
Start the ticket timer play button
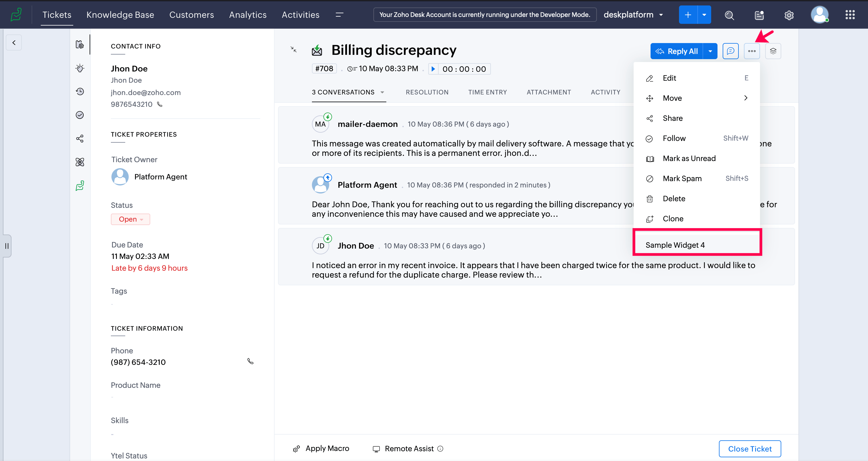[x=433, y=69]
